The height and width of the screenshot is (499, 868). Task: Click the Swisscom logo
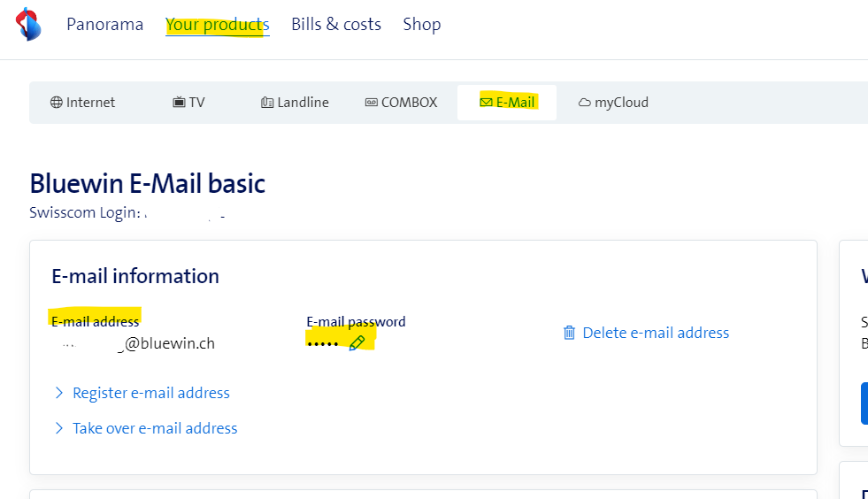[28, 24]
